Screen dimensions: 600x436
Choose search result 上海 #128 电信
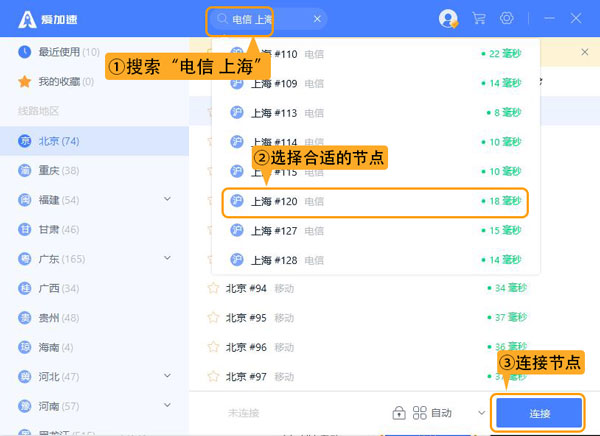[x=375, y=260]
